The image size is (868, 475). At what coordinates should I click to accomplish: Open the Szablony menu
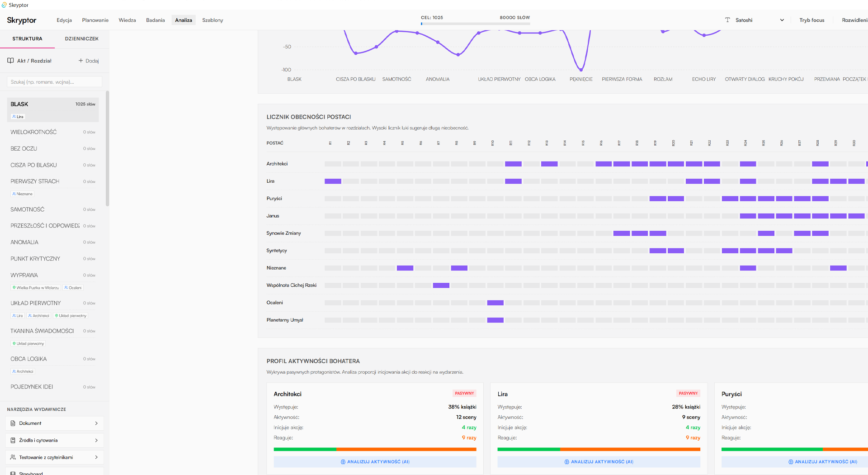pos(213,20)
